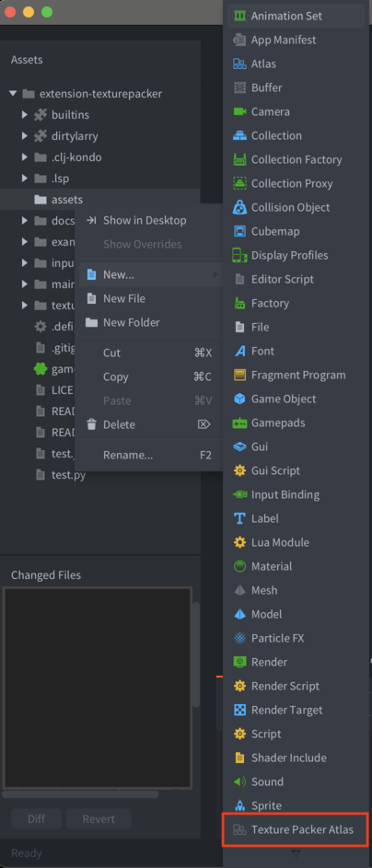Click the Gui layers icon

pyautogui.click(x=239, y=446)
